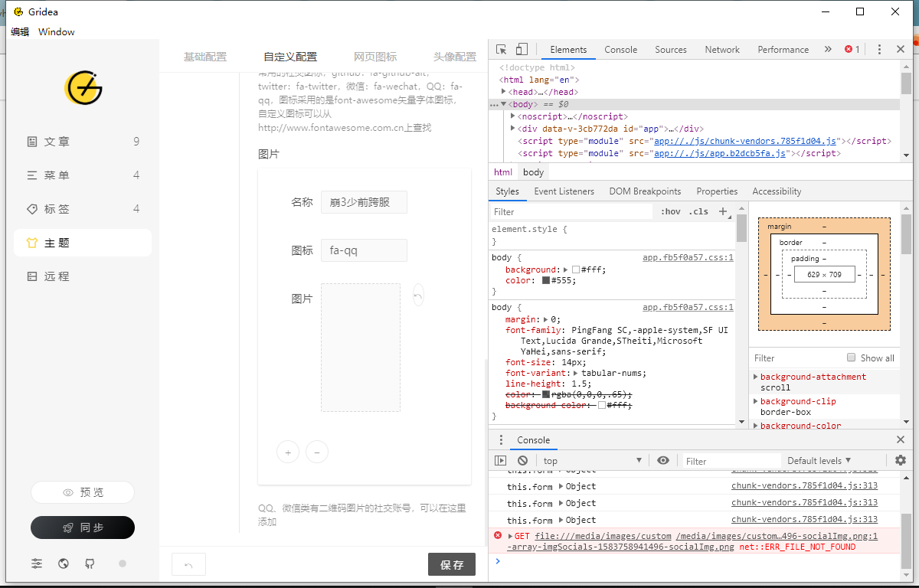The height and width of the screenshot is (588, 919).
Task: Show more DevTools tabs chevron
Action: pos(828,49)
